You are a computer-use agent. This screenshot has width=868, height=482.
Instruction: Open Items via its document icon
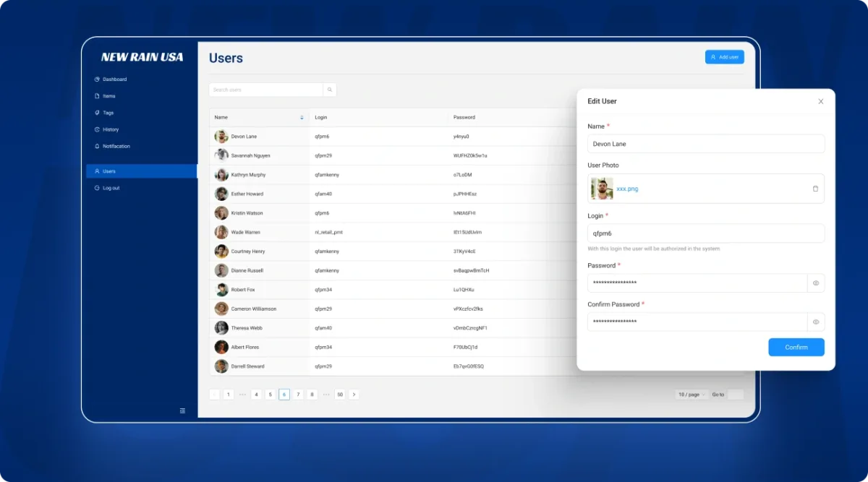[97, 96]
